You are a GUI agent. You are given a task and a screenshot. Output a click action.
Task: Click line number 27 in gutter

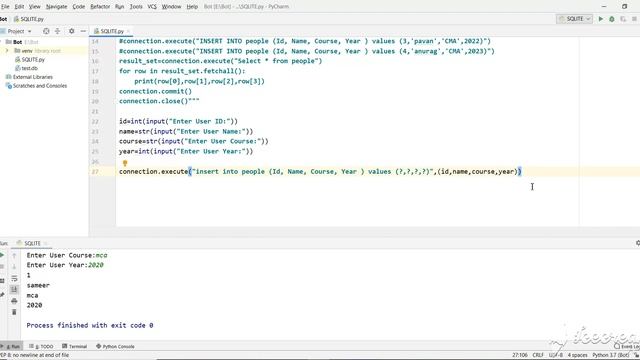95,171
